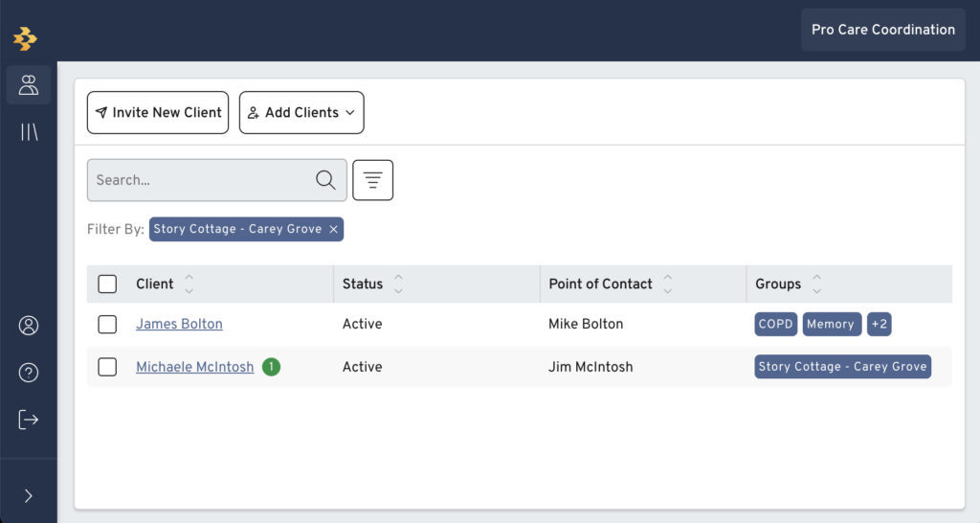Sort by the Point of Contact column

pos(667,284)
